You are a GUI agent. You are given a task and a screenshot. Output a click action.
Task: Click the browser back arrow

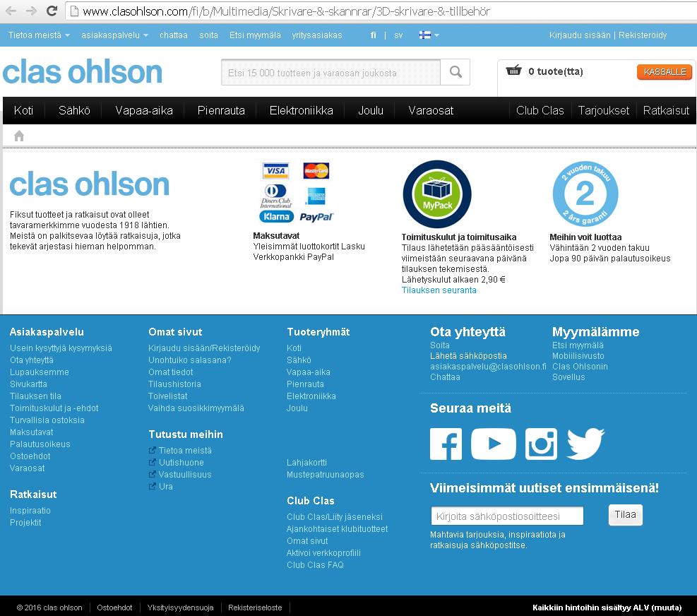point(11,11)
